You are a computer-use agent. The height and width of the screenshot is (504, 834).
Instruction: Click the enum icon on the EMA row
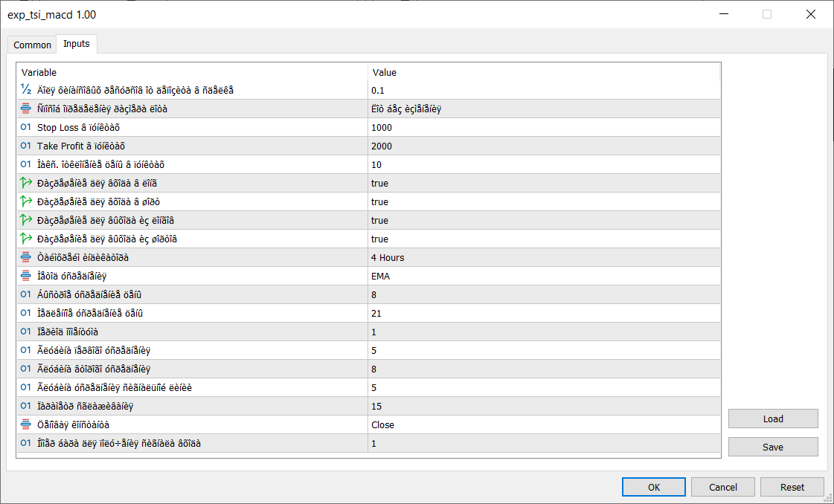tap(26, 276)
